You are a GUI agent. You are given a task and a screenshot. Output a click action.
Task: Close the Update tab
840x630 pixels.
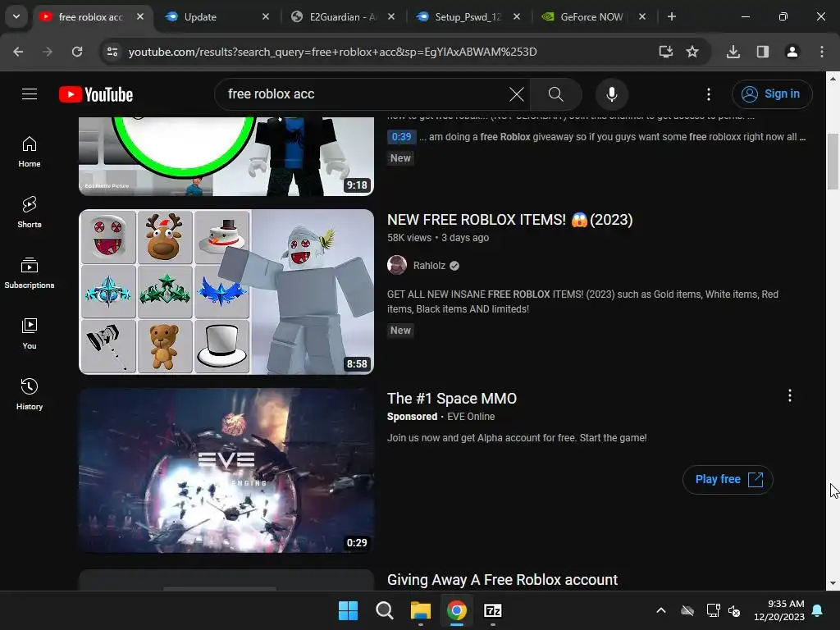[x=266, y=17]
